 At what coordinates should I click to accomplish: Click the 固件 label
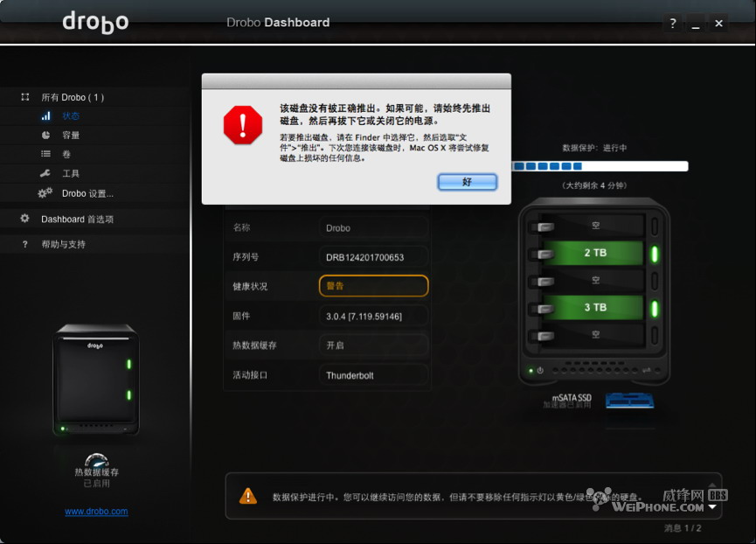(241, 317)
